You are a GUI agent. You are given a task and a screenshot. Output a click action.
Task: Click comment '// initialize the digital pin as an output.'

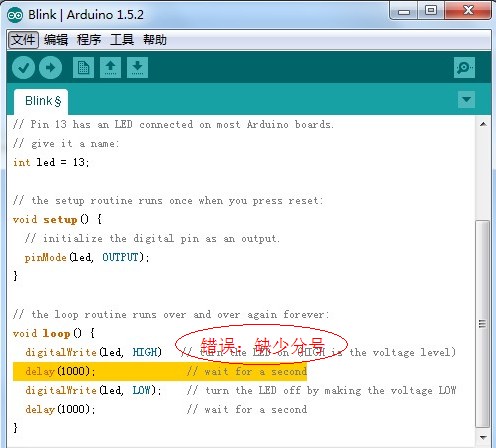coord(152,239)
